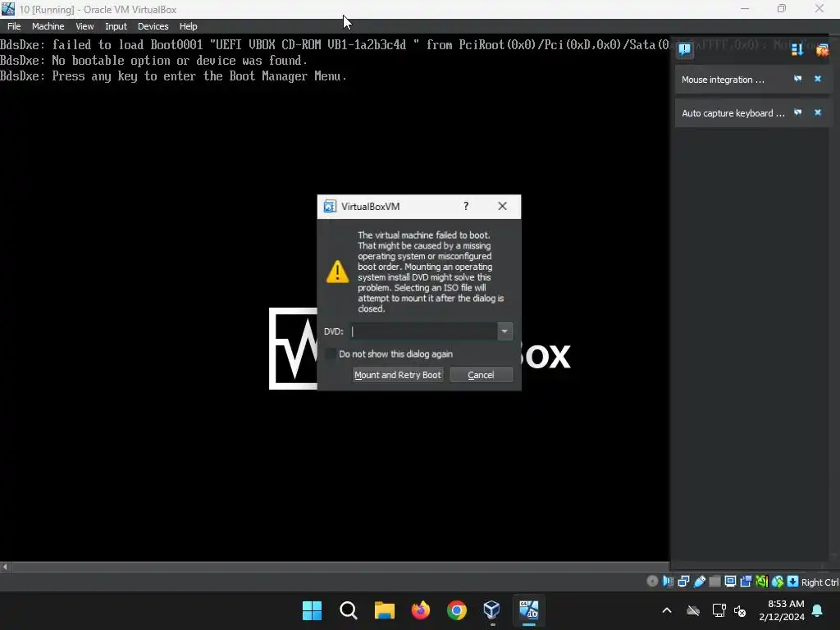Open the File menu

pos(14,26)
